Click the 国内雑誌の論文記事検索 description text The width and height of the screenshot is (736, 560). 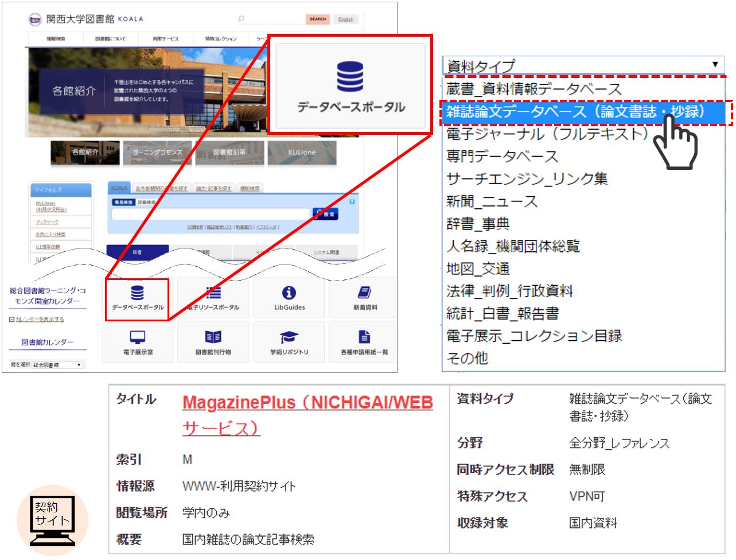(x=248, y=539)
